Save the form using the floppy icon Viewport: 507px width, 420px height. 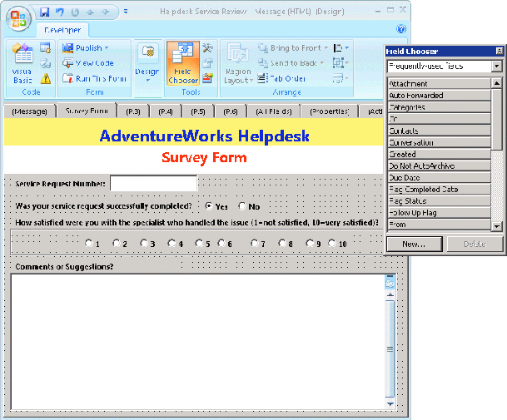44,12
